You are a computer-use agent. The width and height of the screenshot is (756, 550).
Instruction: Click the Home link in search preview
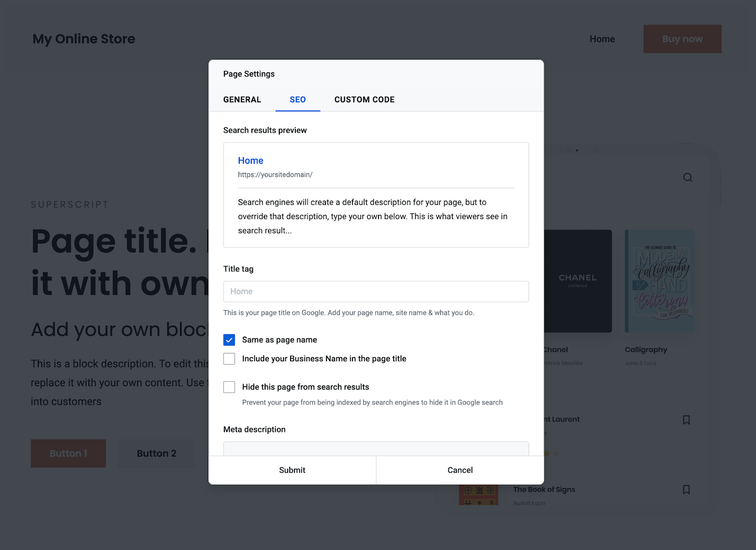[x=250, y=161]
